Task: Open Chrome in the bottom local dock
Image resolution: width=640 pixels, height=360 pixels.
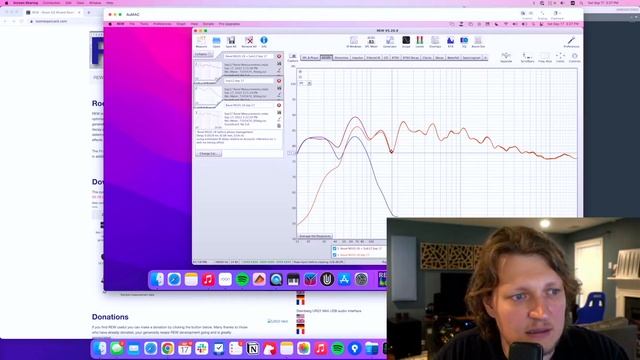Action: (x=167, y=349)
